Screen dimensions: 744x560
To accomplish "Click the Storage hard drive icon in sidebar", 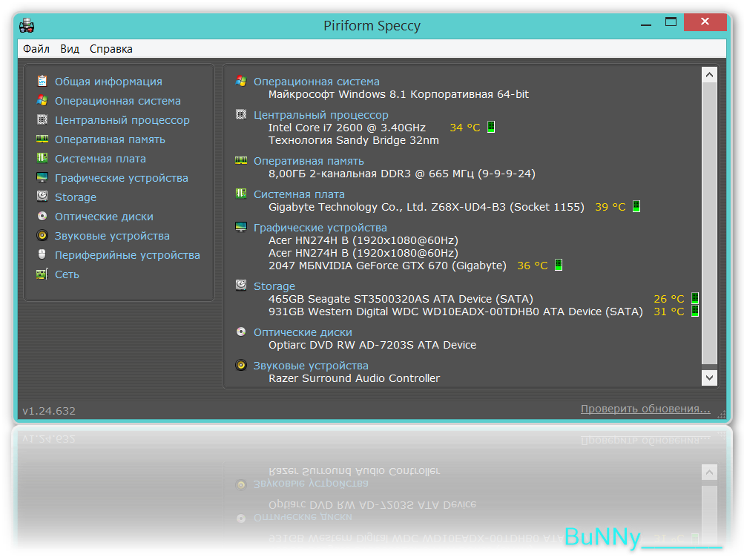I will coord(42,197).
